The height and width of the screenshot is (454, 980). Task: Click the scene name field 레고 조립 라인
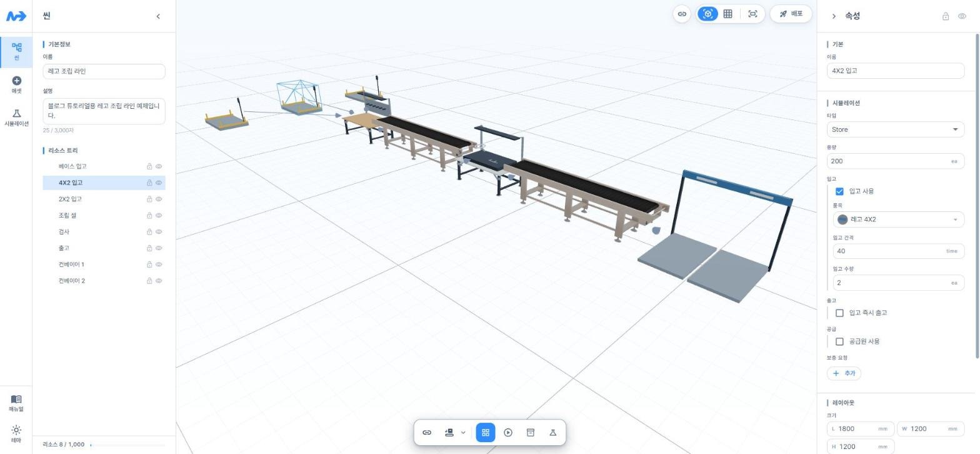coord(104,71)
